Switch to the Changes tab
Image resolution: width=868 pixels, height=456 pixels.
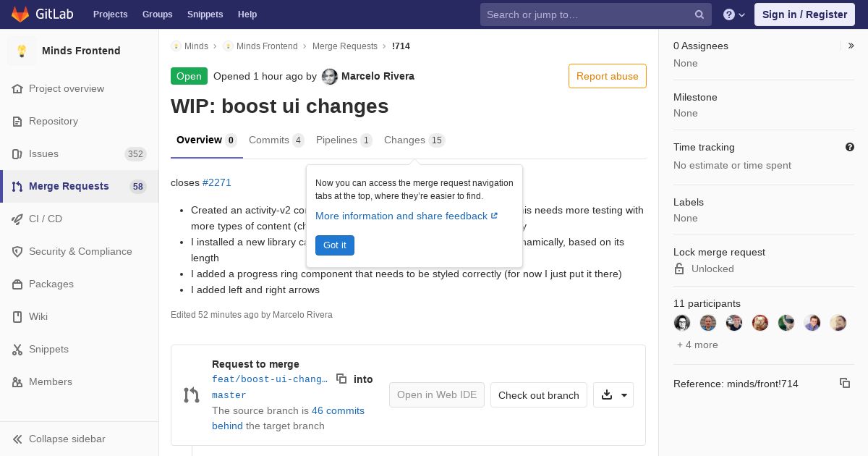(414, 140)
